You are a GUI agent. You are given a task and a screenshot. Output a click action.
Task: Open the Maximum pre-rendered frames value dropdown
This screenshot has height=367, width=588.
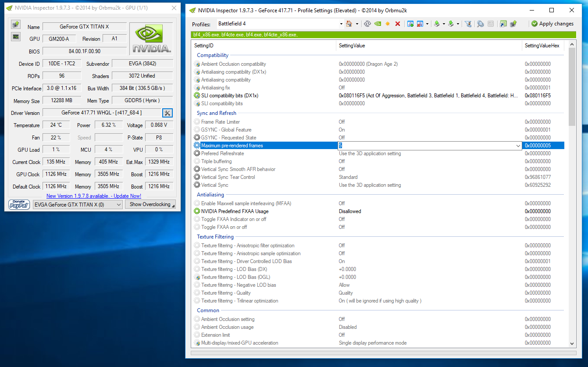click(x=518, y=146)
